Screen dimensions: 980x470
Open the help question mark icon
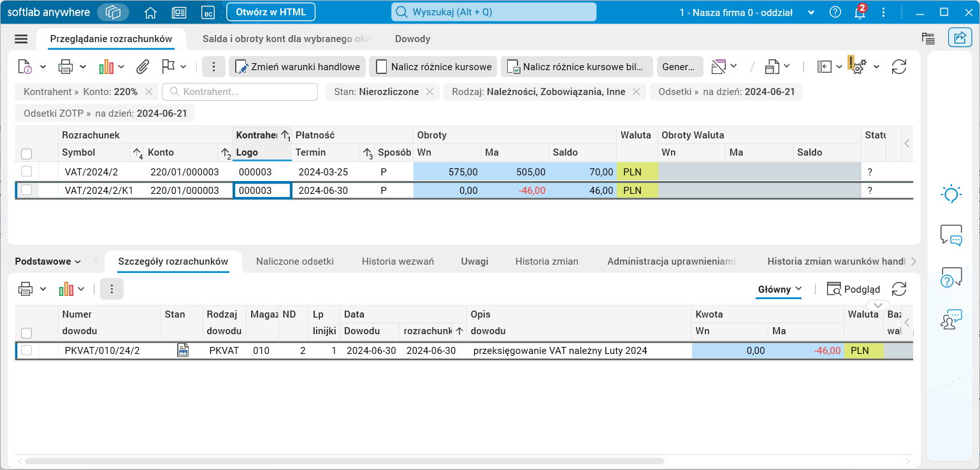point(835,12)
